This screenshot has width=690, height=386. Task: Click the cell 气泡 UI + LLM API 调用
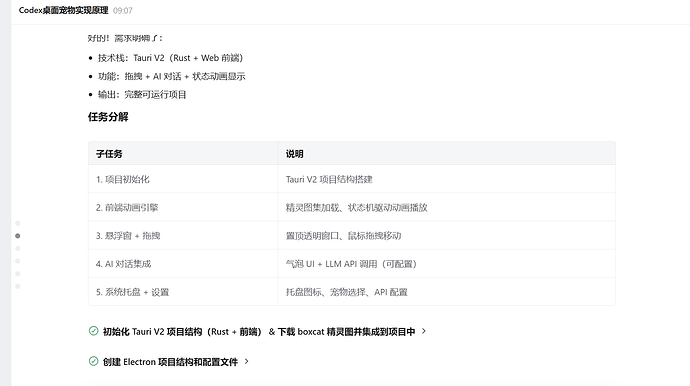447,264
